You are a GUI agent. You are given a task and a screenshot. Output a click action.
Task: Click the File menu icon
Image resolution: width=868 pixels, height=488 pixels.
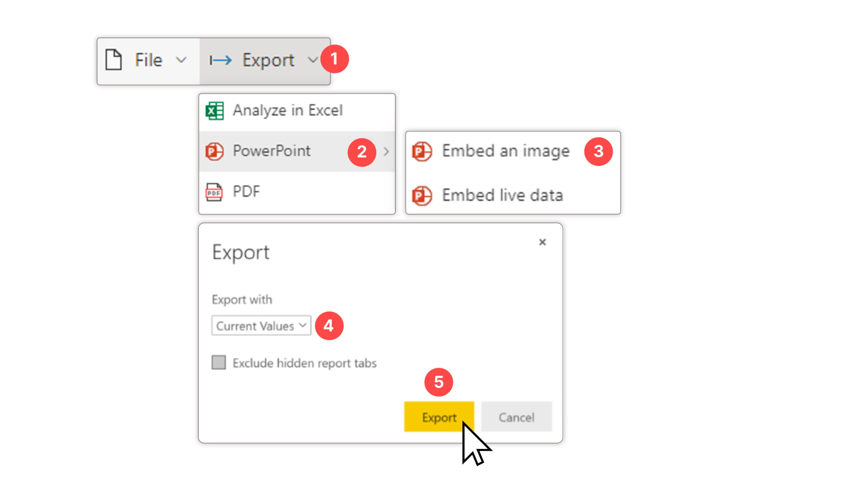[x=114, y=60]
